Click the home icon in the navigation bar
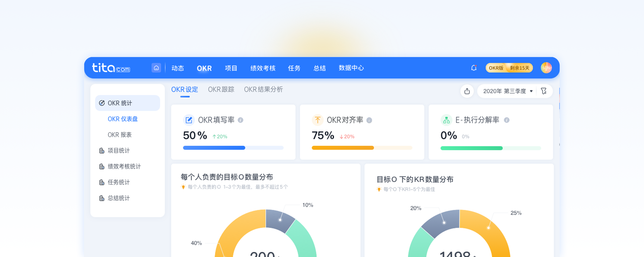Viewport: 644px width, 257px height. pos(156,67)
